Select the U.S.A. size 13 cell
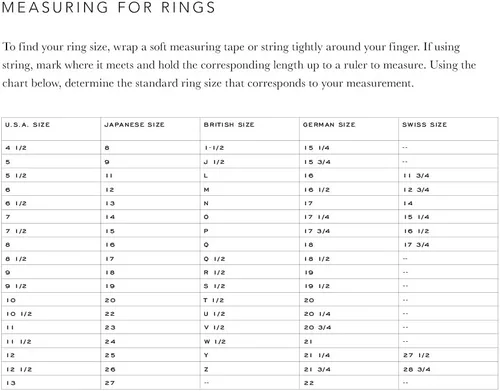This screenshot has height=391, width=500. [x=51, y=383]
